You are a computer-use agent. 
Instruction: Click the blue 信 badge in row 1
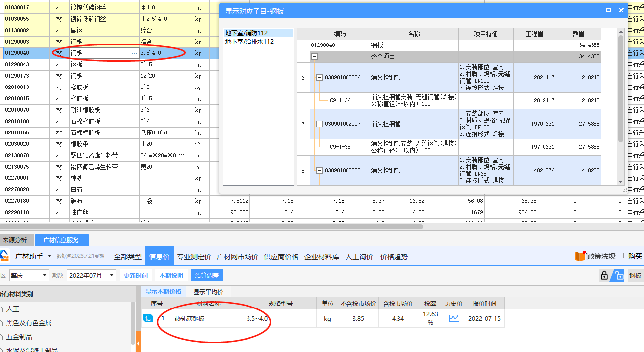coord(148,318)
